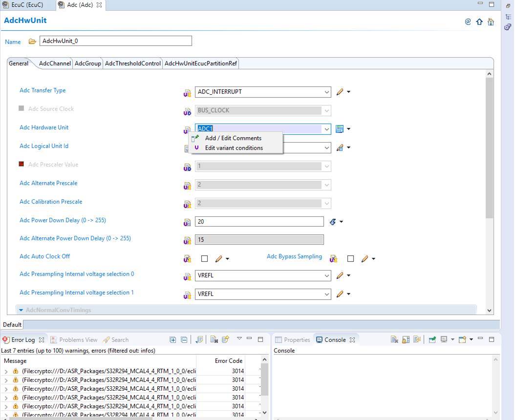Click the up-arrow navigation icon beside home icon

point(479,21)
